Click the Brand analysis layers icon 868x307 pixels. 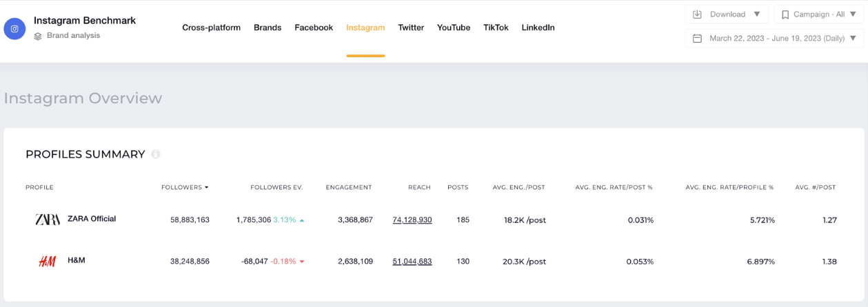(x=38, y=36)
